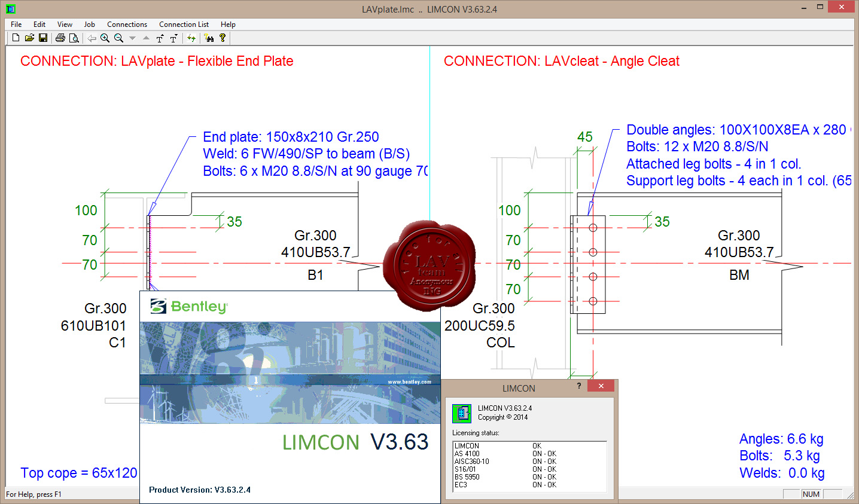
Task: Click the binoculars find icon
Action: (209, 38)
